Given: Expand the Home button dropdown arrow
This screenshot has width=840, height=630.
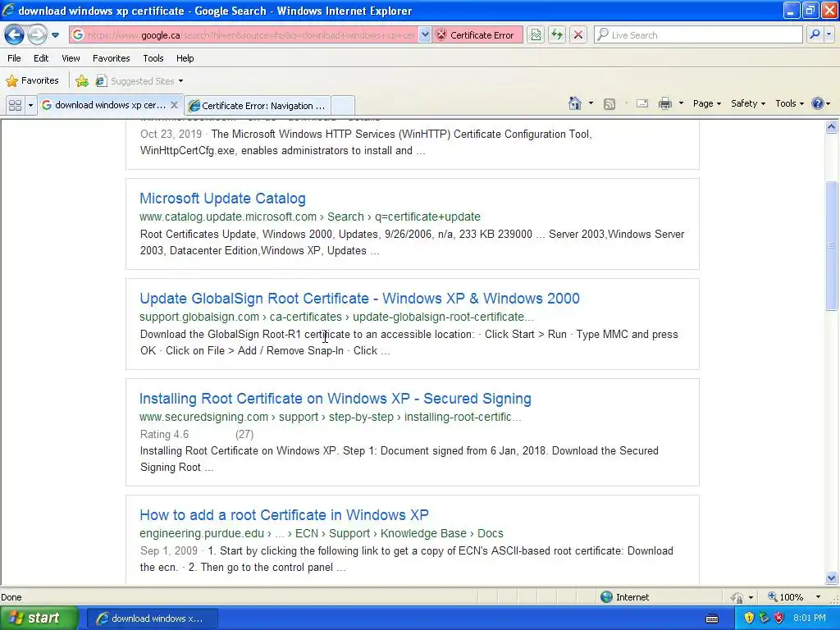Looking at the screenshot, I should [591, 103].
